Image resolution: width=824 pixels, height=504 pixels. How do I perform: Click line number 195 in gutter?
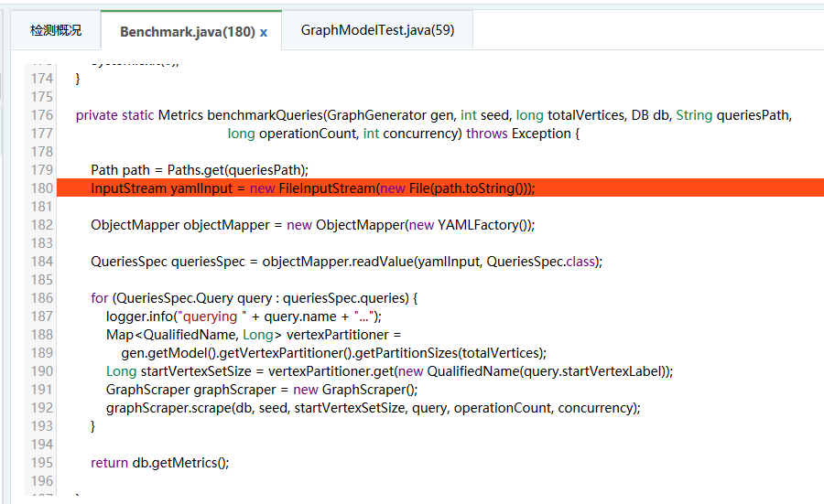coord(41,463)
